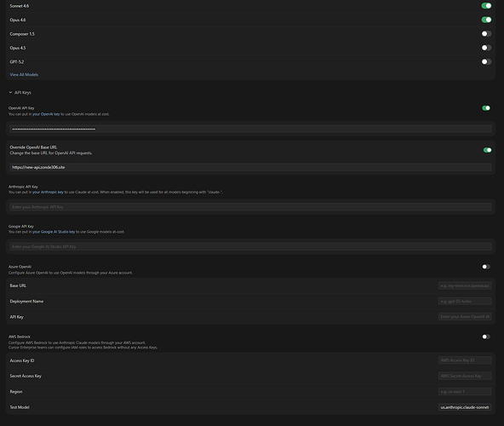Click the Anthropic API Key input

pos(250,207)
